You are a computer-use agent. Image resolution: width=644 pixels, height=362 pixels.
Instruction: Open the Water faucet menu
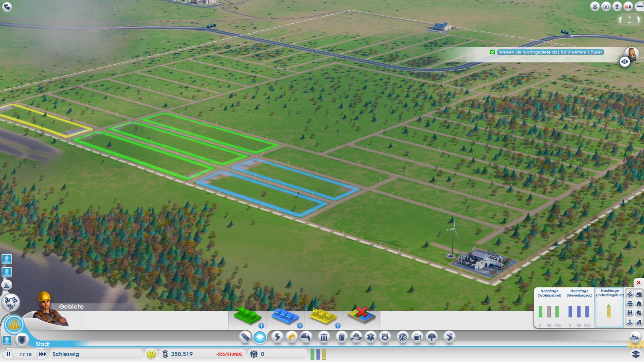click(x=292, y=337)
